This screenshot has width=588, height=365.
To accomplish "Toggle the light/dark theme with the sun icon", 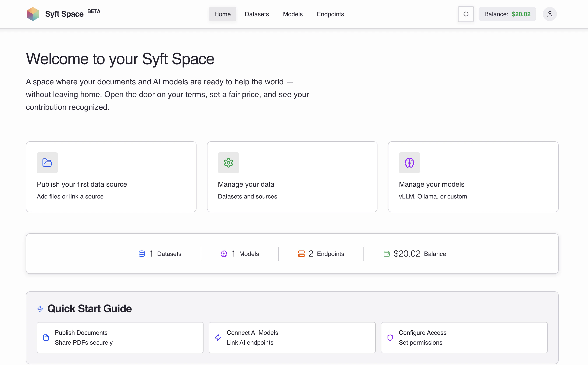I will tap(466, 14).
